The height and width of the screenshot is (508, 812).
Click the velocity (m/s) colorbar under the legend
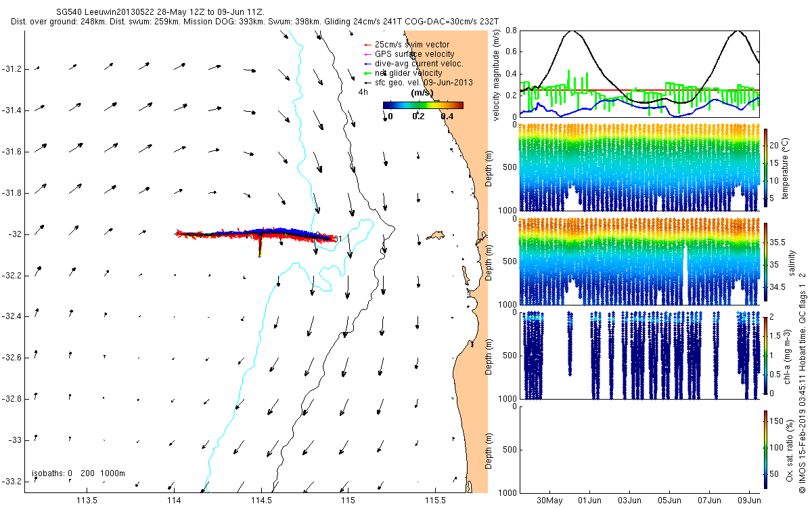tap(423, 105)
